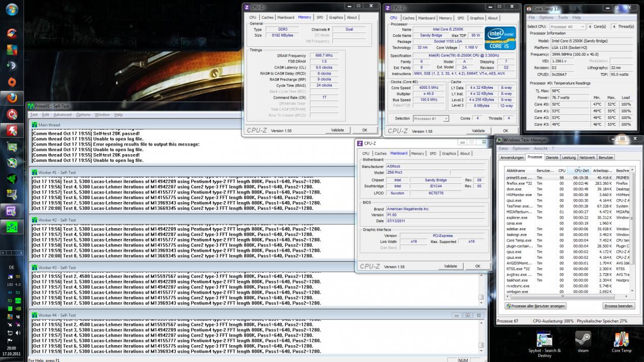Open the Select CPU dropdown in Core Temp
Viewport: 644px width, 362px height.
(x=567, y=27)
